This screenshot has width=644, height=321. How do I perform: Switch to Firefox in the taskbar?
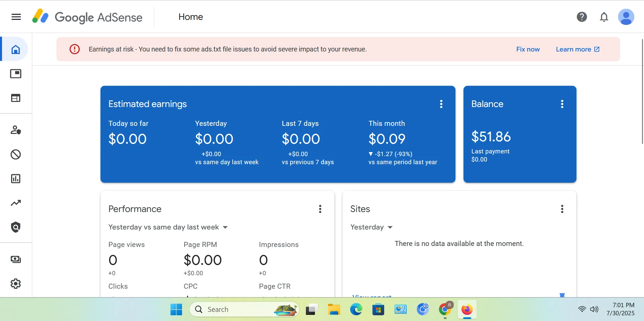[x=467, y=310]
